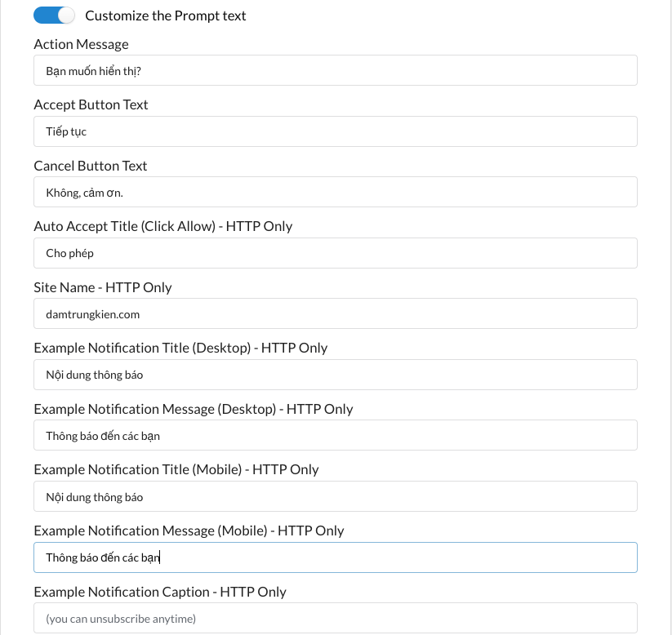Click 'Example Notification Message (Mobile)' label
672x635 pixels.
[x=151, y=531]
